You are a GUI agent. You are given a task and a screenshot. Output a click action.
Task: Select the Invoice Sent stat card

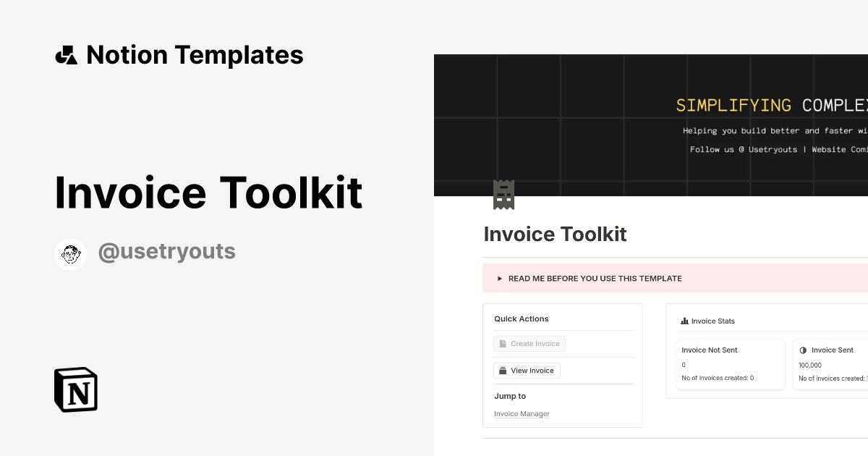[832, 364]
